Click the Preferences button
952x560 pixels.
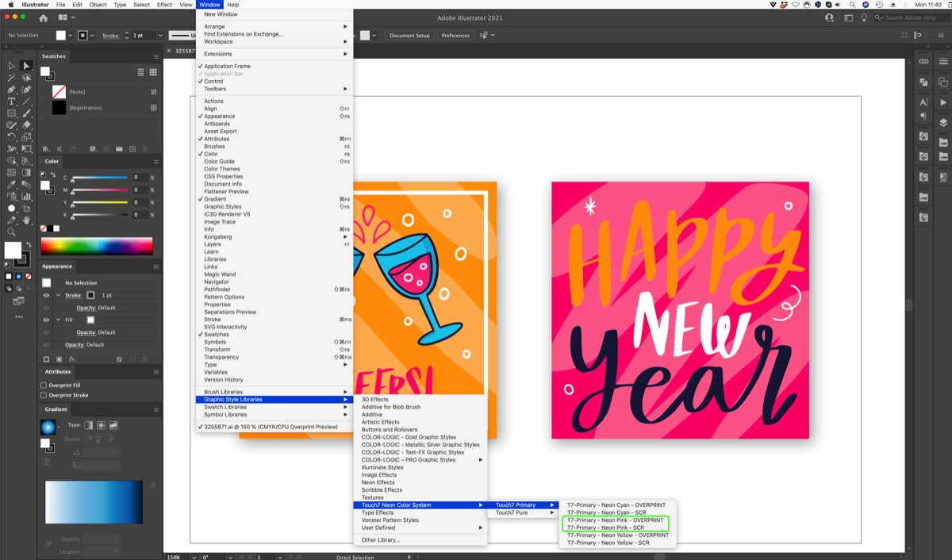coord(455,36)
